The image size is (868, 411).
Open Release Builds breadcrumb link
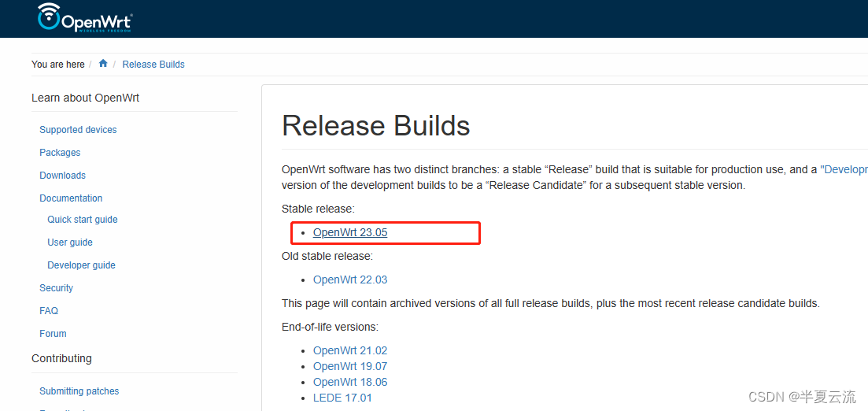click(153, 65)
